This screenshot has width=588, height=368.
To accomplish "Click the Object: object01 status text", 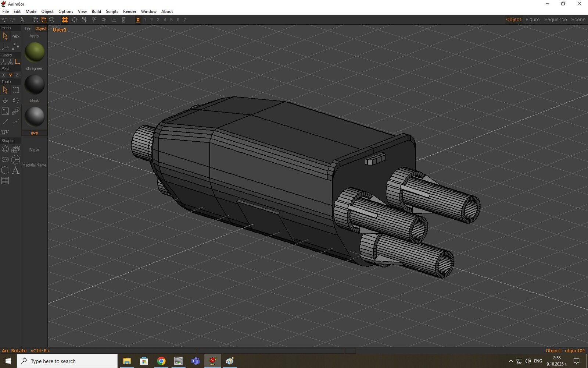I will coord(565,351).
